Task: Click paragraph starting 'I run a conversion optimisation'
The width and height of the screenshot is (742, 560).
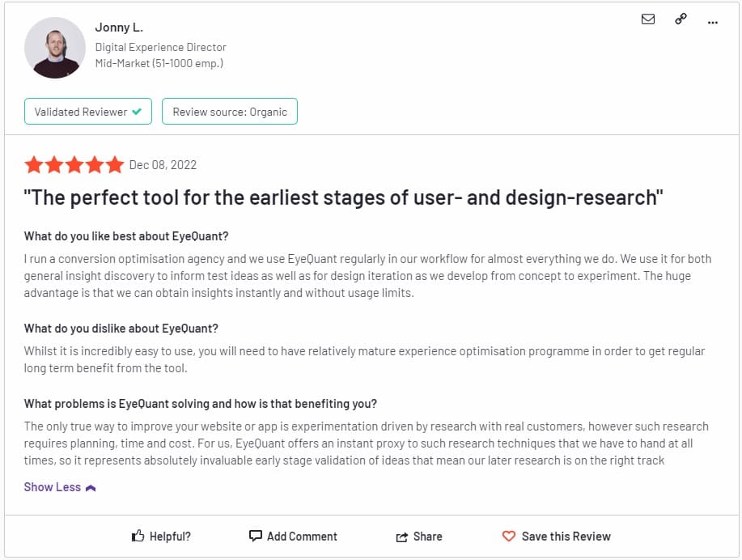Action: point(367,276)
